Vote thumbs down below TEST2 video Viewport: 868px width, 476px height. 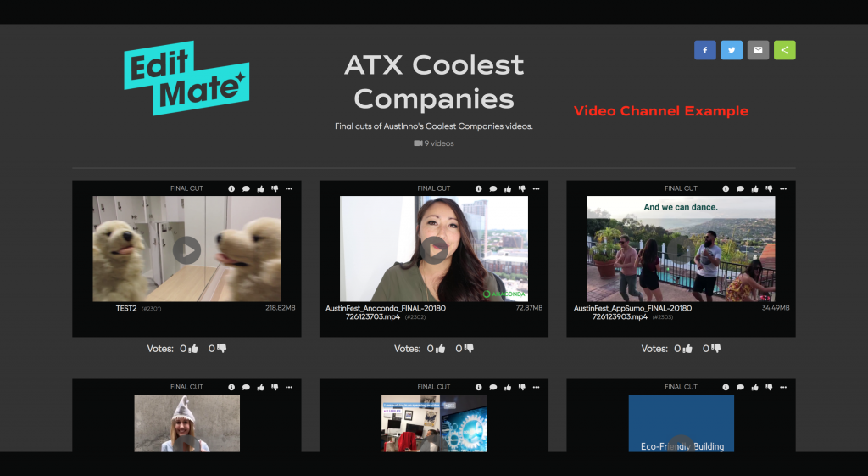221,348
